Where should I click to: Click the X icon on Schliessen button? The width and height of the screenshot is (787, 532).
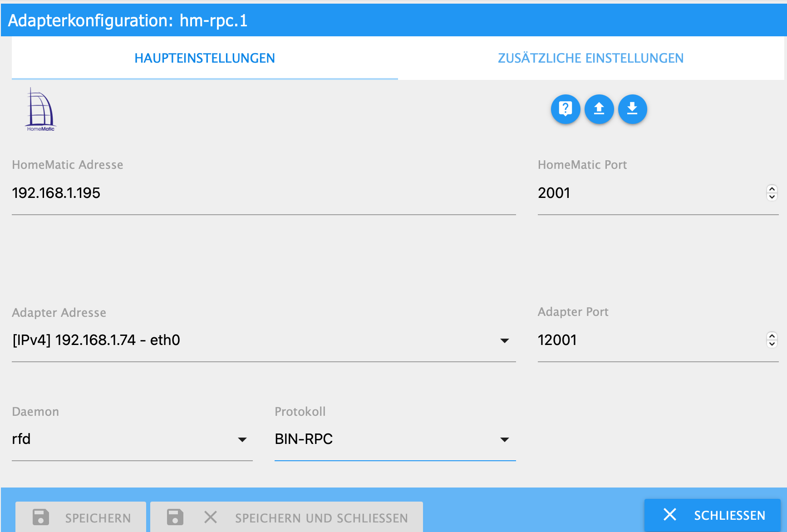(670, 515)
